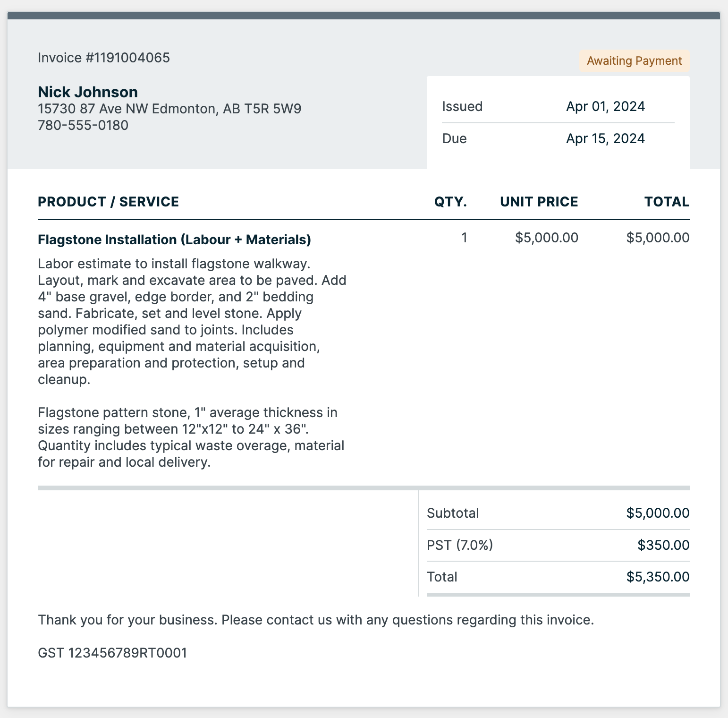Viewport: 728px width, 718px height.
Task: Click the Flagstone Installation line item title
Action: pyautogui.click(x=174, y=239)
